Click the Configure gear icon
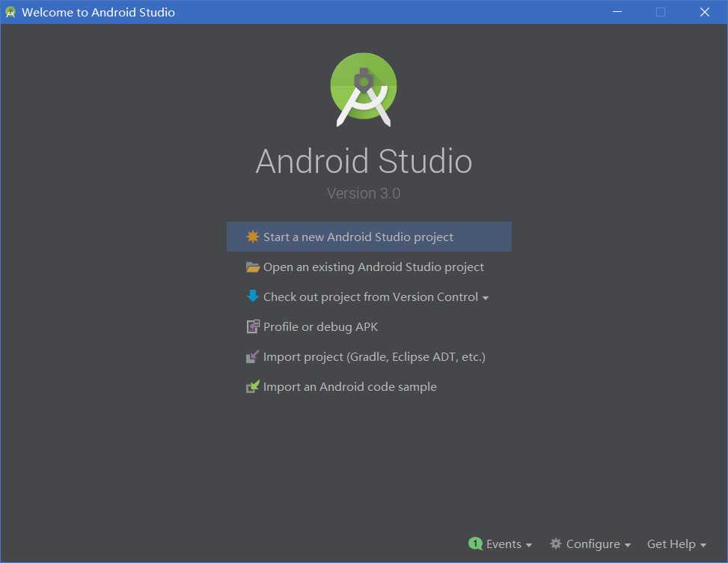The image size is (728, 563). (x=555, y=544)
